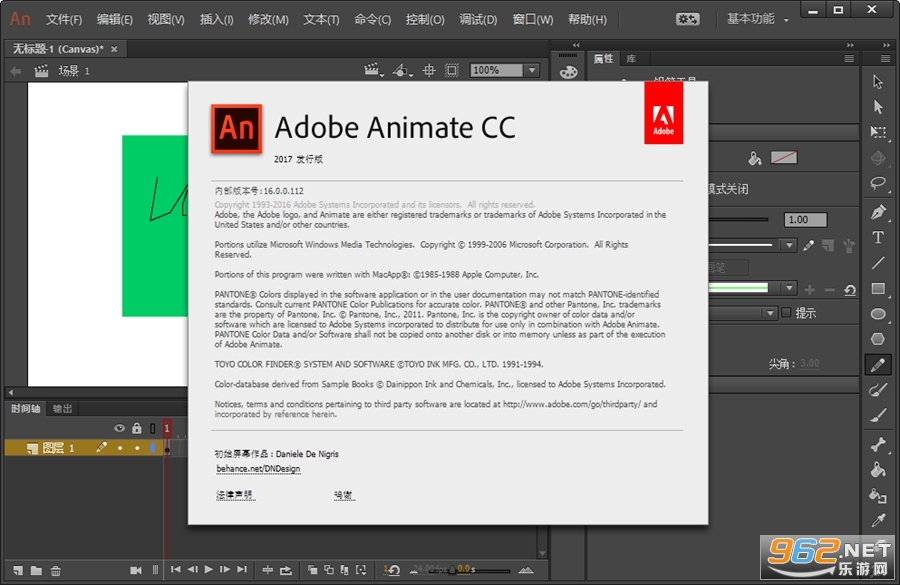Toggle outline view for all layers
900x585 pixels.
click(x=153, y=428)
